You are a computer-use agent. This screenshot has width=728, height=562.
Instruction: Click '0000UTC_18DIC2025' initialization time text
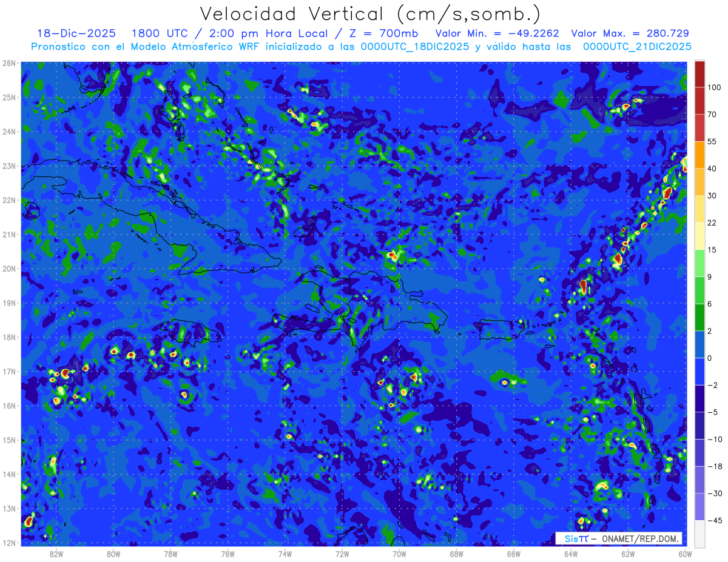[415, 47]
